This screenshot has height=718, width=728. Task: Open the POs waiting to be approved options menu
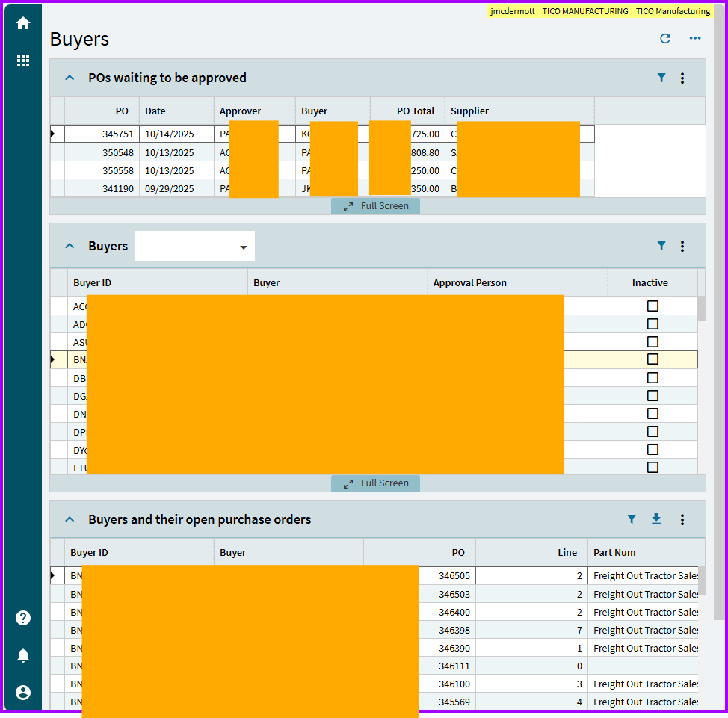tap(682, 78)
